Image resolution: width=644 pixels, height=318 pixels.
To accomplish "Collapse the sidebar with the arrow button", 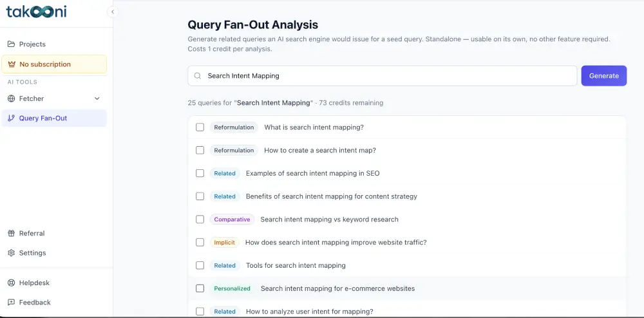I will point(113,12).
